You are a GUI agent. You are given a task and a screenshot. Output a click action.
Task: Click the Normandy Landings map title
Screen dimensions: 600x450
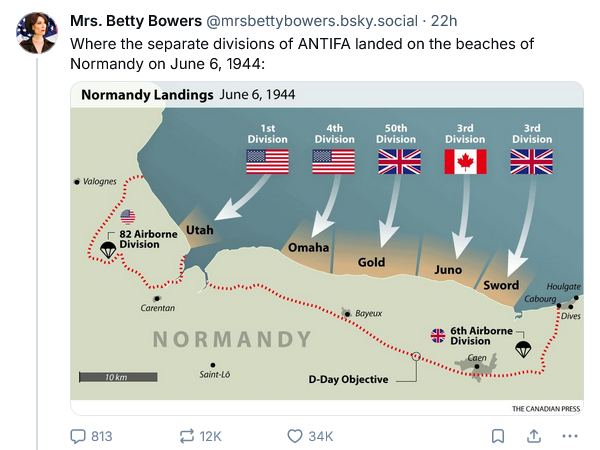coord(147,95)
